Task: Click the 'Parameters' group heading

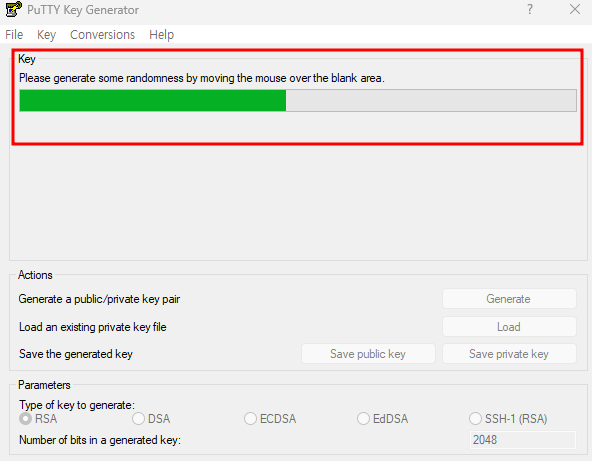Action: [x=44, y=385]
